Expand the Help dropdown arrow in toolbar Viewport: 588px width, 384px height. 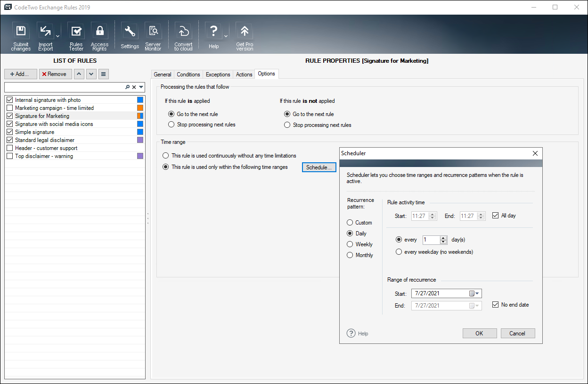click(x=226, y=36)
